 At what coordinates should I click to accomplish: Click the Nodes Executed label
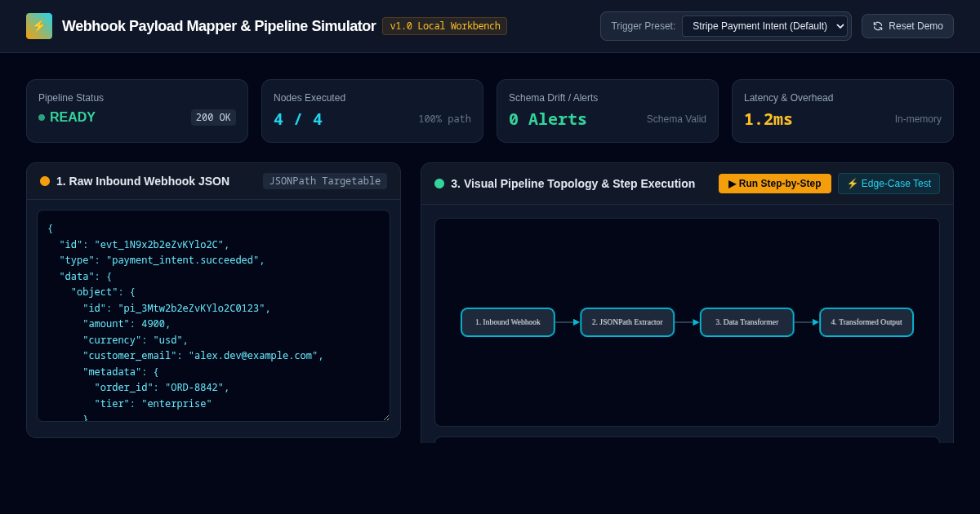pos(310,98)
